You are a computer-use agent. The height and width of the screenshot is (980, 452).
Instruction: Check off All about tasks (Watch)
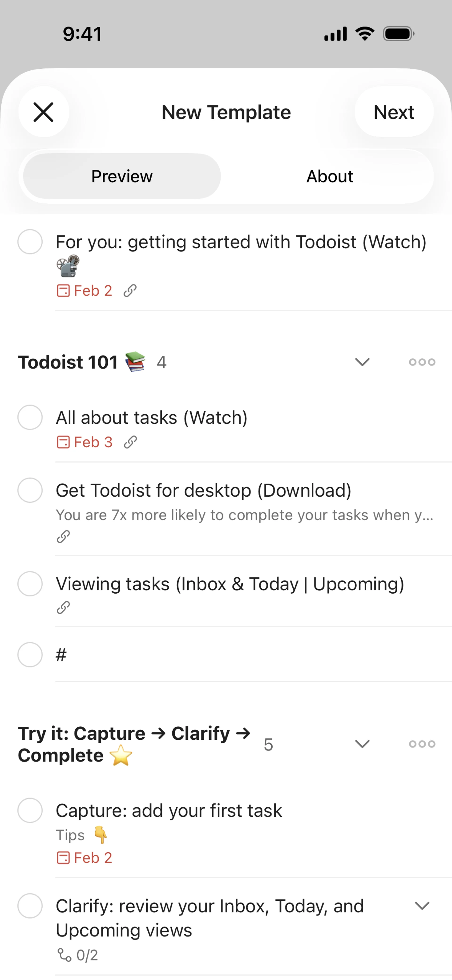pyautogui.click(x=30, y=417)
